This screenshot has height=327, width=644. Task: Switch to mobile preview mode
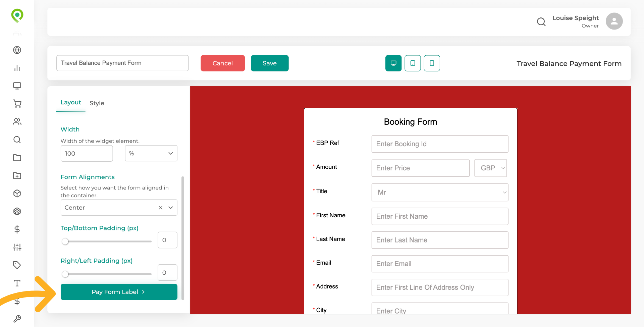coord(432,63)
